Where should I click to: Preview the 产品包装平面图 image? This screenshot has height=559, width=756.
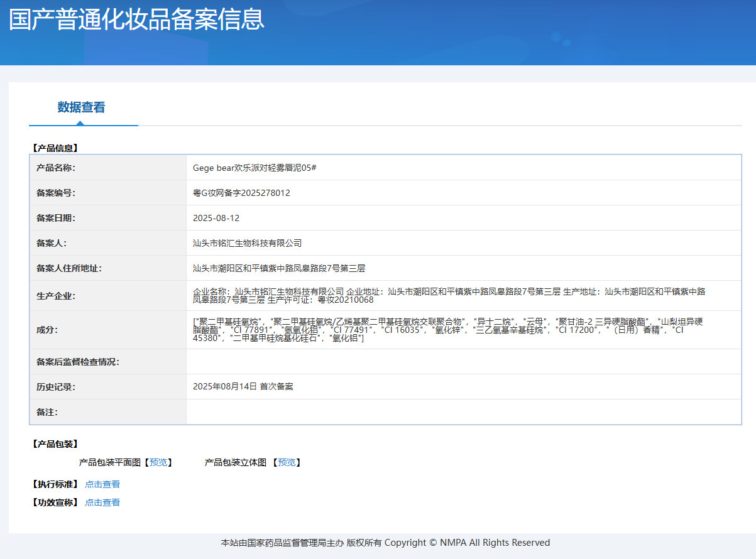click(159, 462)
